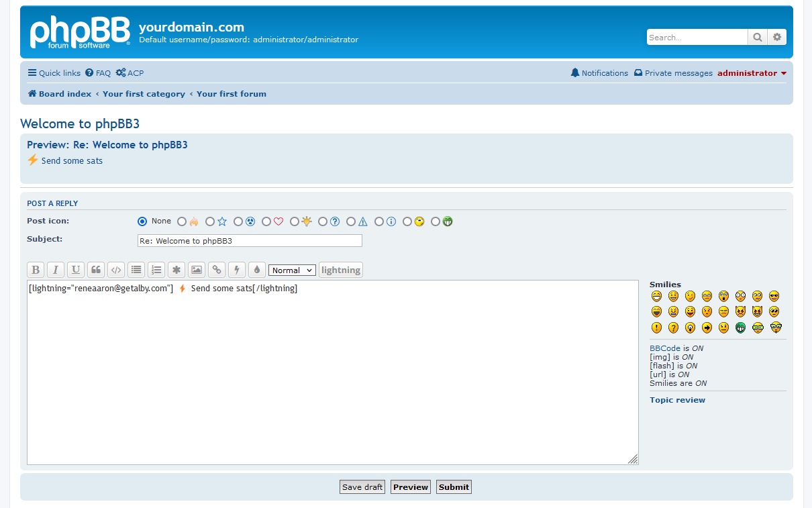Apply bold formatting with the B button
The image size is (812, 508).
[x=36, y=270]
